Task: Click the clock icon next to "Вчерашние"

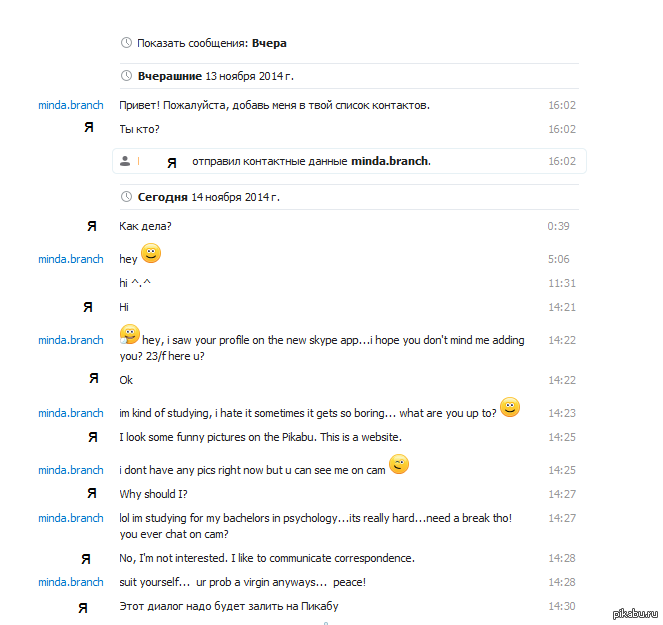Action: click(x=126, y=76)
